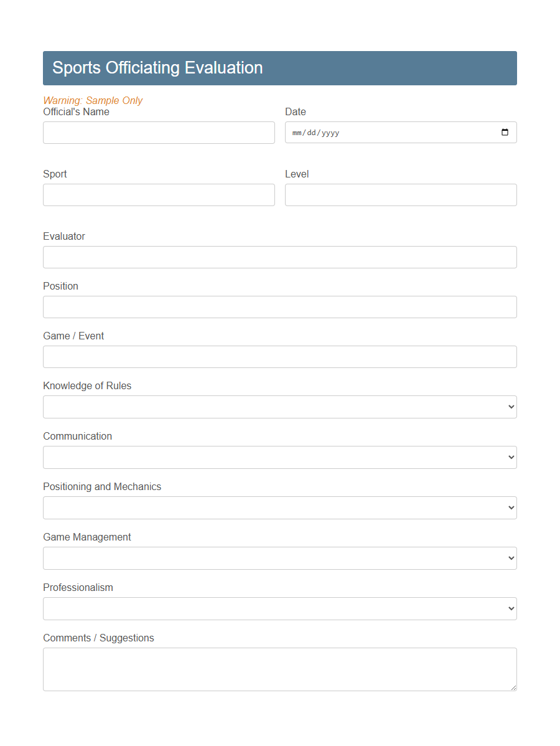560x746 pixels.
Task: Click the Game / Event field
Action: click(279, 356)
